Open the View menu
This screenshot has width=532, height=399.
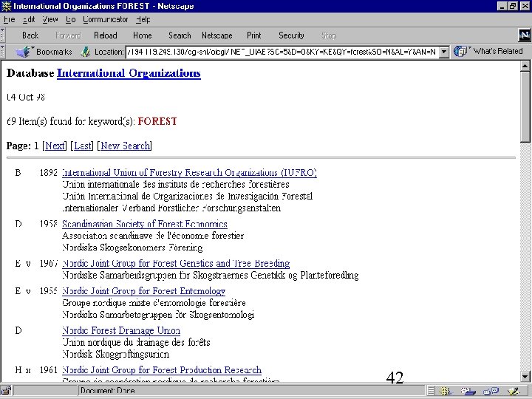click(50, 20)
